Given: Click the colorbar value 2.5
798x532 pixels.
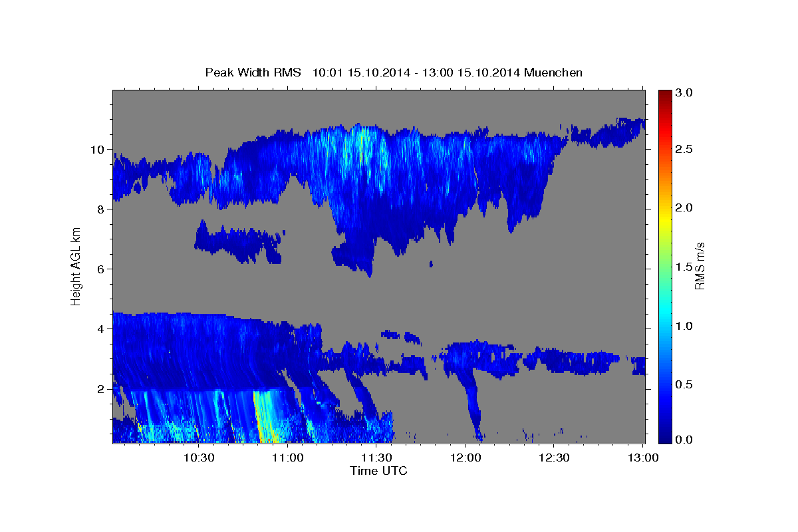Looking at the screenshot, I should pyautogui.click(x=685, y=150).
